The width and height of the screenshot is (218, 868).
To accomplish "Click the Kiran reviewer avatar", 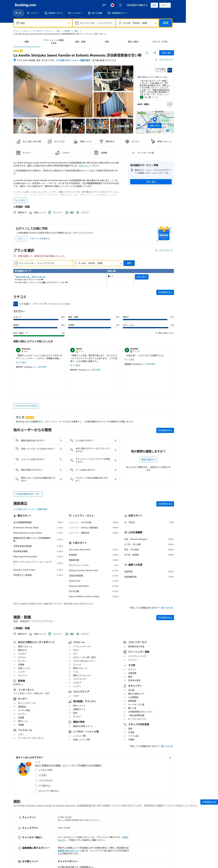I will click(x=72, y=350).
